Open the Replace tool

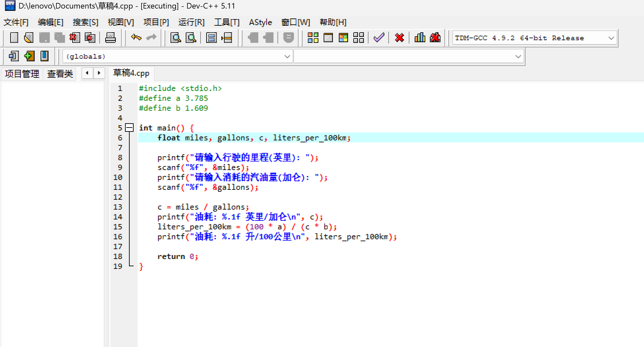(x=191, y=38)
